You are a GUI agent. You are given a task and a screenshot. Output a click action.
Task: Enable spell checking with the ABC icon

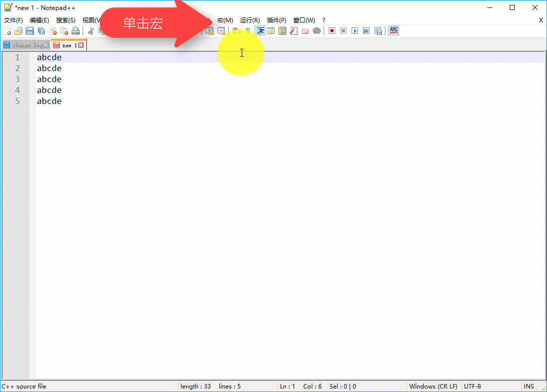pyautogui.click(x=393, y=30)
